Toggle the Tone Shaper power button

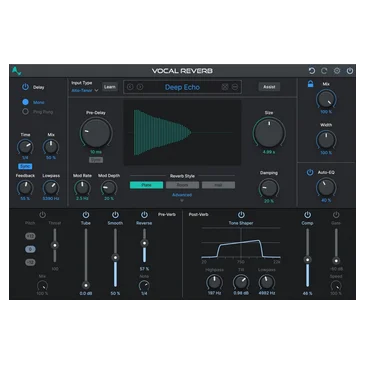point(241,215)
